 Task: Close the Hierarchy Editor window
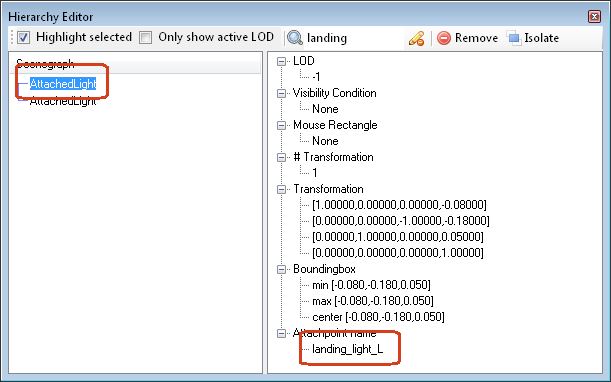point(594,16)
